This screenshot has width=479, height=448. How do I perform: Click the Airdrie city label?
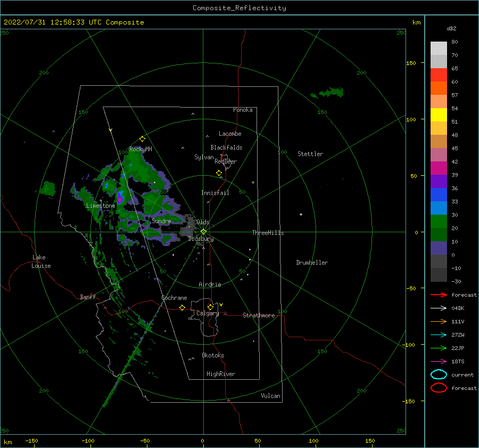click(x=210, y=284)
